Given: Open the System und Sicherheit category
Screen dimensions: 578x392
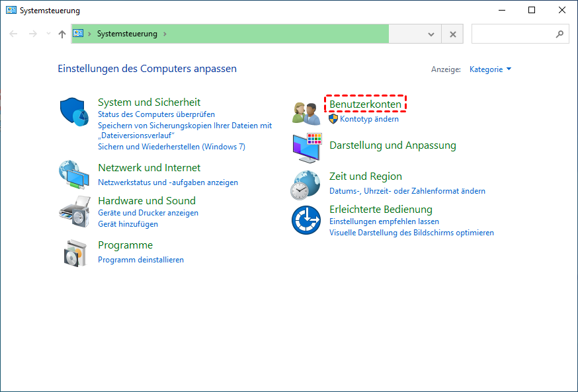Looking at the screenshot, I should 149,102.
